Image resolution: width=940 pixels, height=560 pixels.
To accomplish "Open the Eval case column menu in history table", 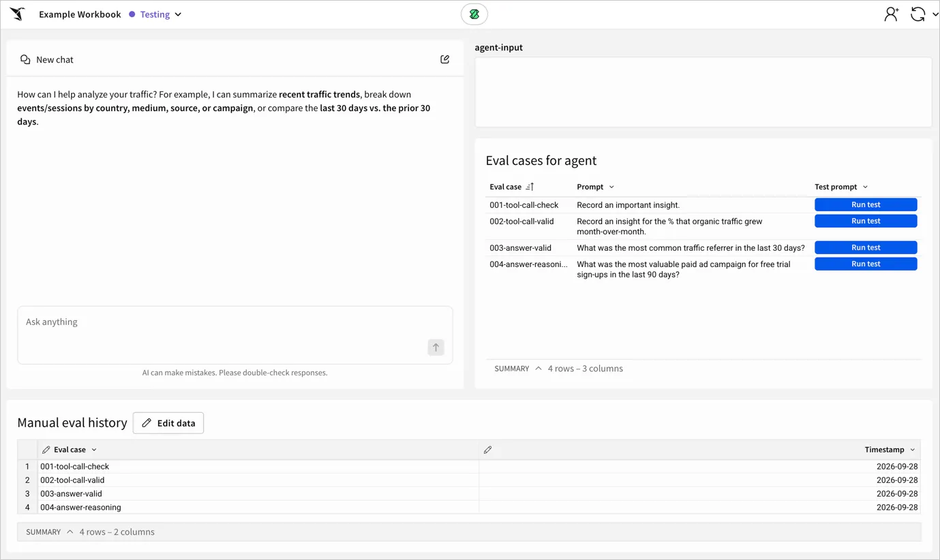I will click(x=94, y=450).
